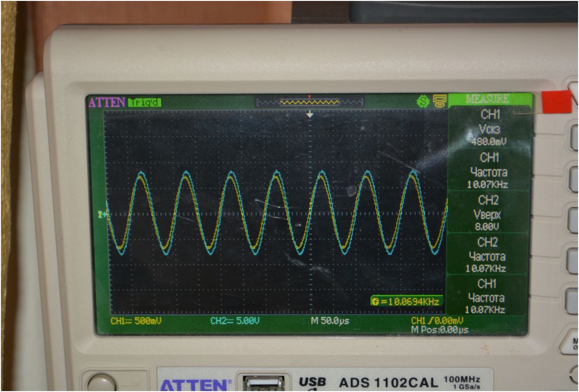The width and height of the screenshot is (579, 392).
Task: Click the green circular S icon in top bar
Action: (421, 102)
